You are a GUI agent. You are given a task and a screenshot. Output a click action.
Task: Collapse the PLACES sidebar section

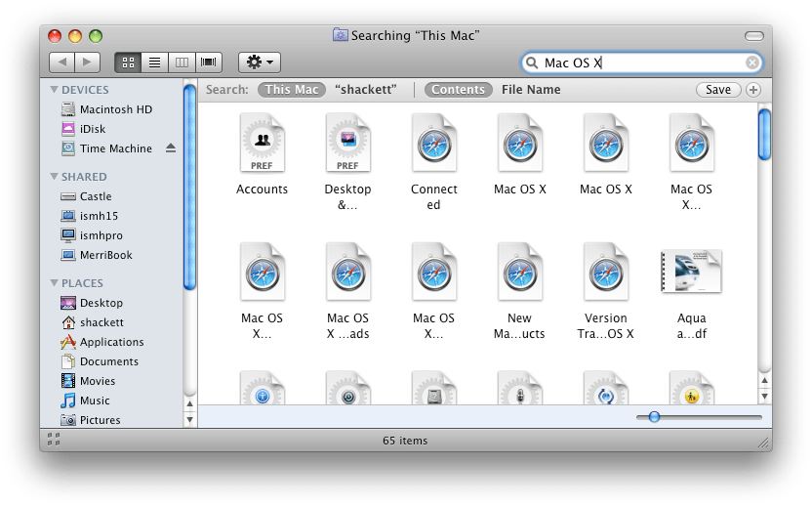point(54,283)
